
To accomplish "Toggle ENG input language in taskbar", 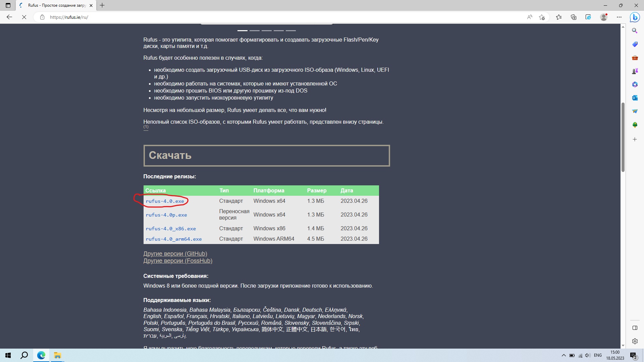I will pos(598,355).
